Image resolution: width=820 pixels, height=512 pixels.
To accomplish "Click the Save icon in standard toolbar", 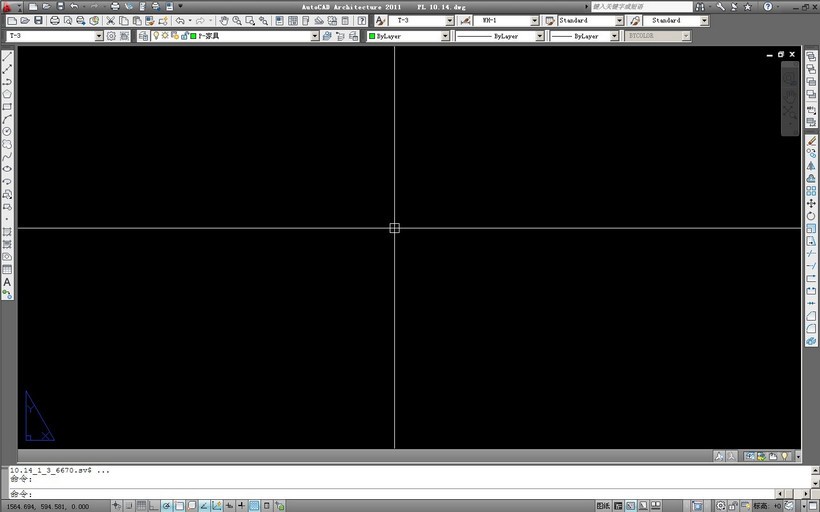I will (38, 21).
